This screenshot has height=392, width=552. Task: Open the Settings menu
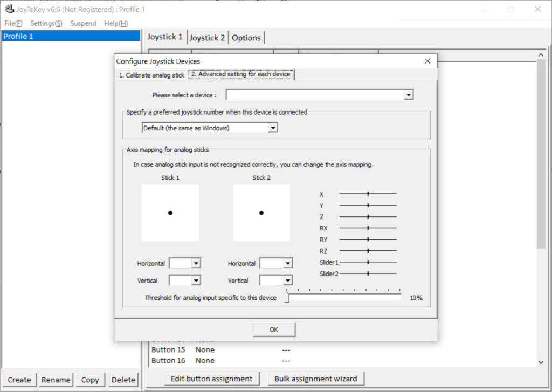point(46,23)
